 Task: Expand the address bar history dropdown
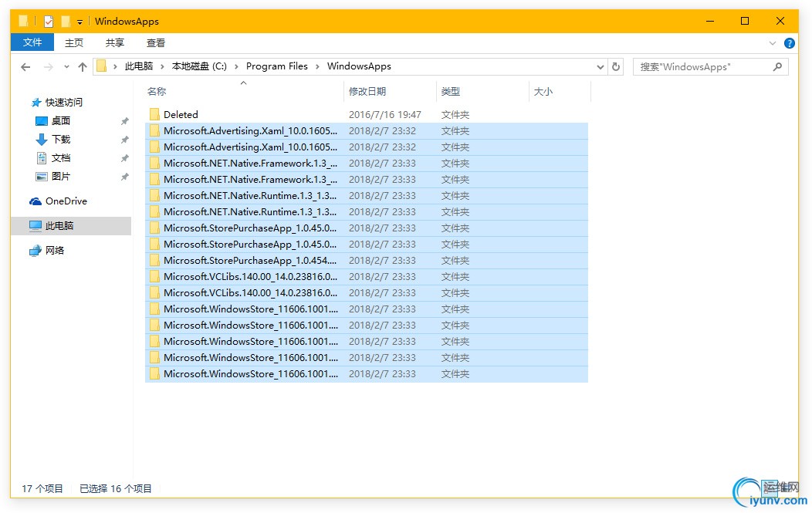pyautogui.click(x=601, y=67)
